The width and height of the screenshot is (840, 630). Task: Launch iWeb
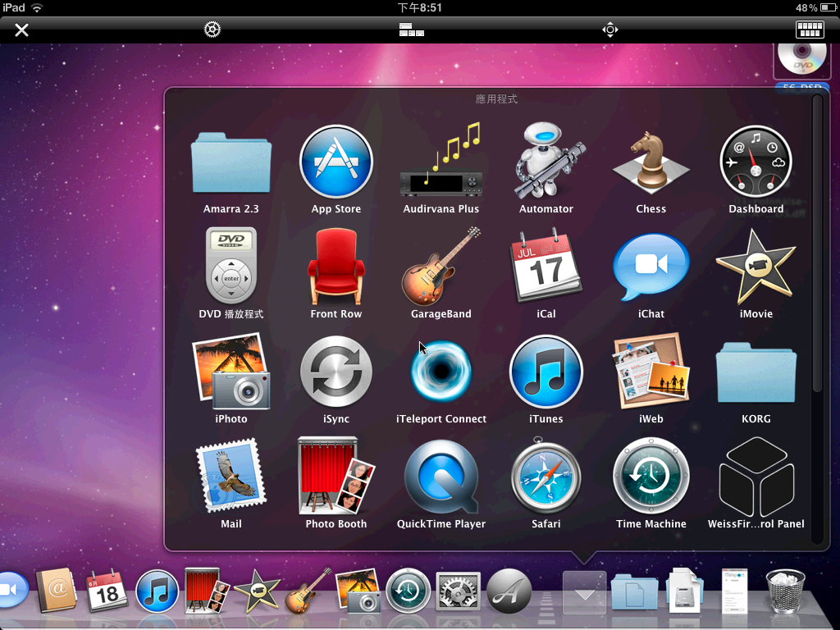tap(651, 371)
